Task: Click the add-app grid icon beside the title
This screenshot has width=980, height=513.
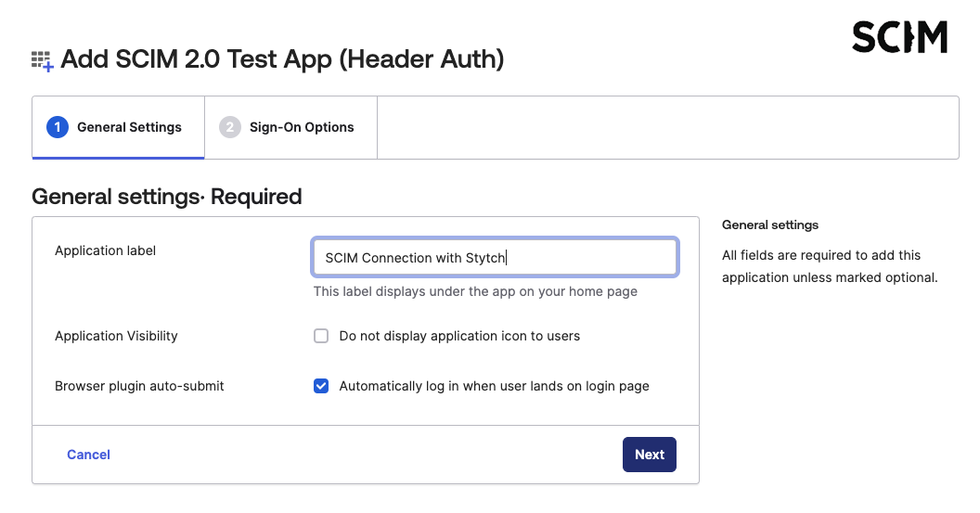Action: tap(43, 61)
